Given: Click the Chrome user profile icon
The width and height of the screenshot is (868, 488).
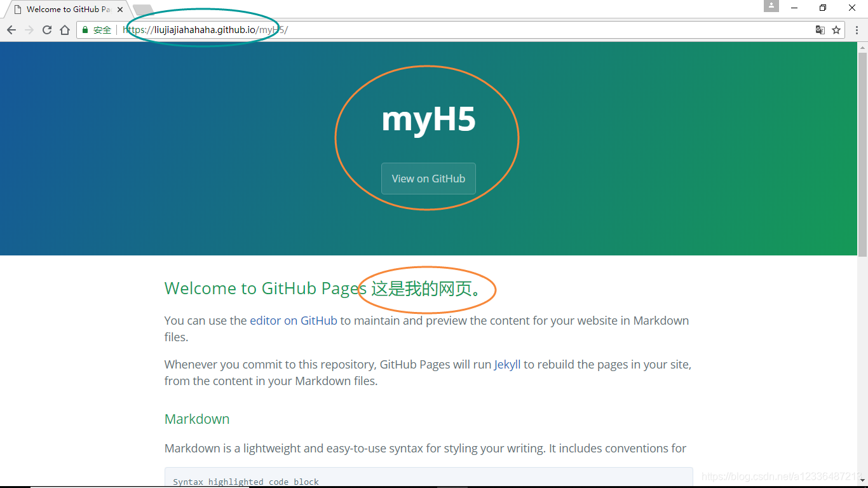Looking at the screenshot, I should [771, 6].
